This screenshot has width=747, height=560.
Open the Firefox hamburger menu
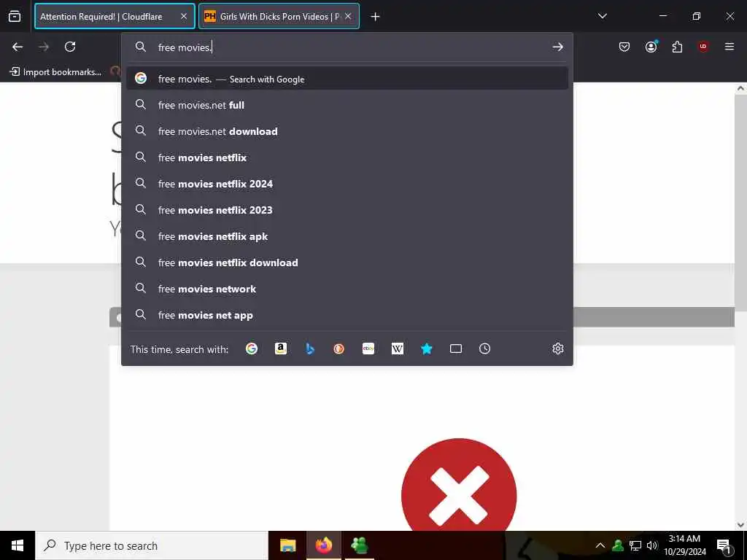tap(729, 46)
